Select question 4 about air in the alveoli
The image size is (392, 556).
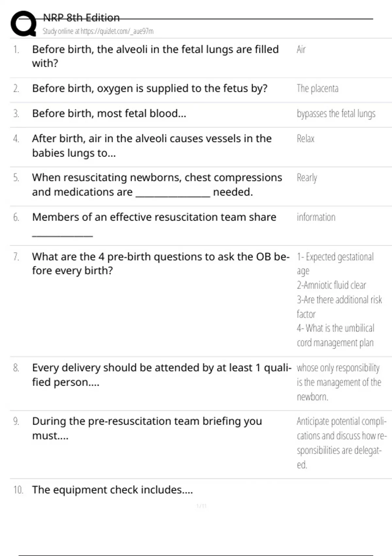152,146
